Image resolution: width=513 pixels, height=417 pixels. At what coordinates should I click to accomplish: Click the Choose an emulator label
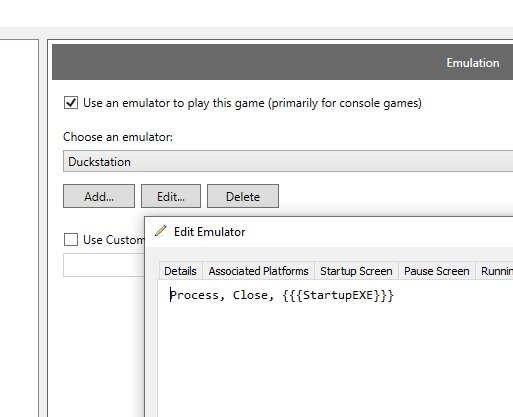[118, 137]
